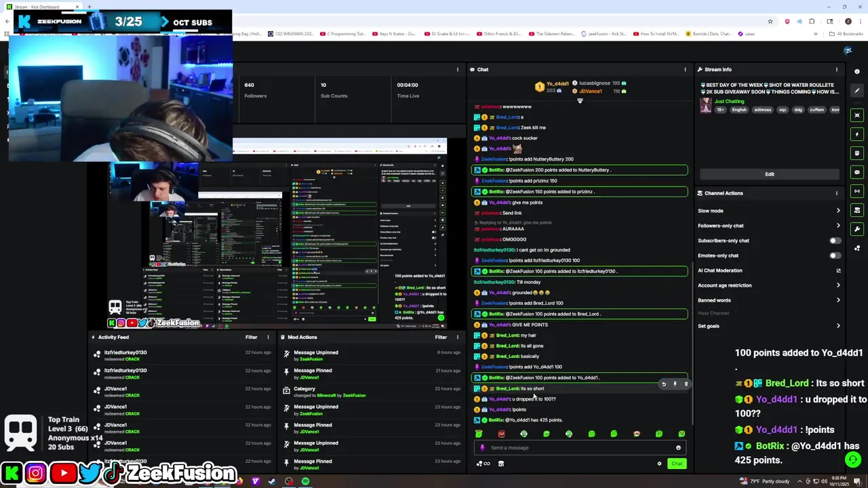Image resolution: width=868 pixels, height=488 pixels.
Task: Delete the hovered Bred_Lord chat message
Action: [x=686, y=384]
